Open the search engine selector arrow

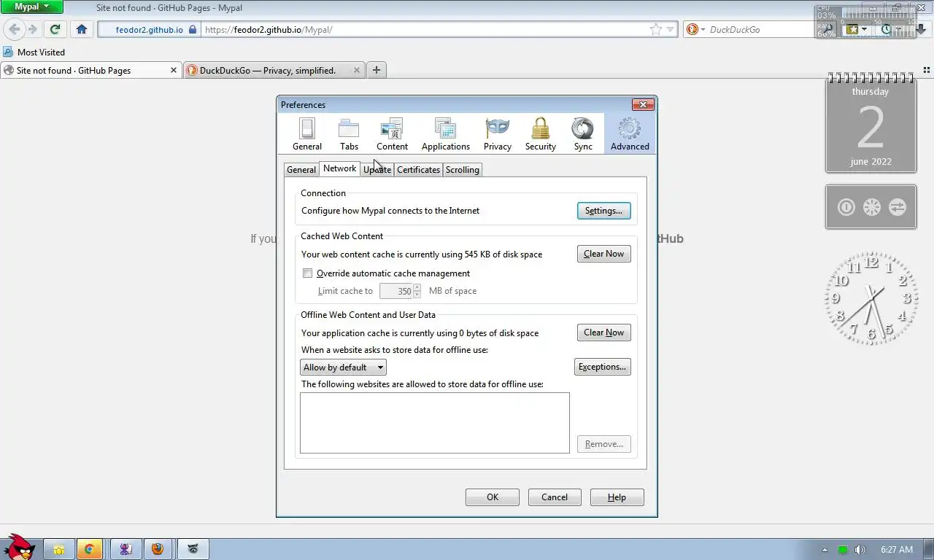703,30
